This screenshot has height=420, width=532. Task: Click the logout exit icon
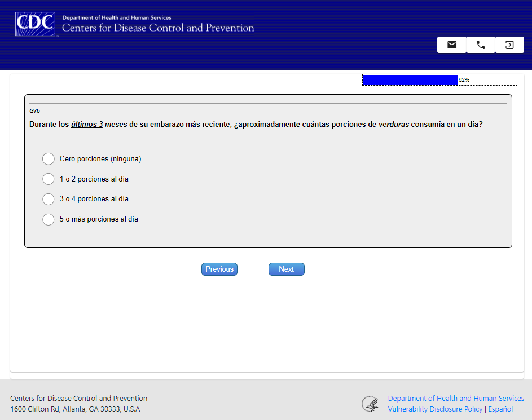pos(509,45)
